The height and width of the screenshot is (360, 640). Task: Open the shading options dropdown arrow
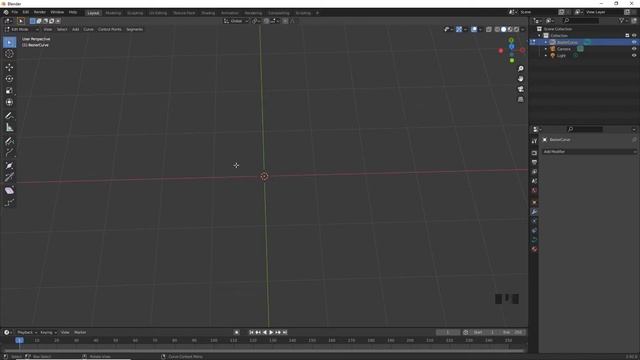click(523, 29)
